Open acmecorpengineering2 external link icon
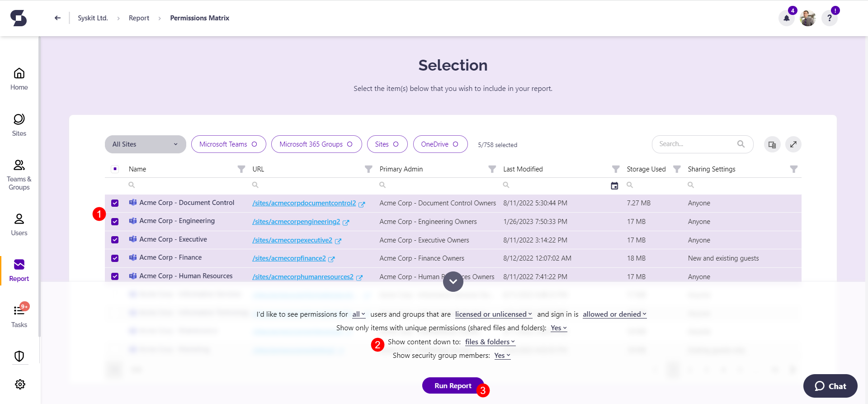The height and width of the screenshot is (404, 868). [346, 223]
